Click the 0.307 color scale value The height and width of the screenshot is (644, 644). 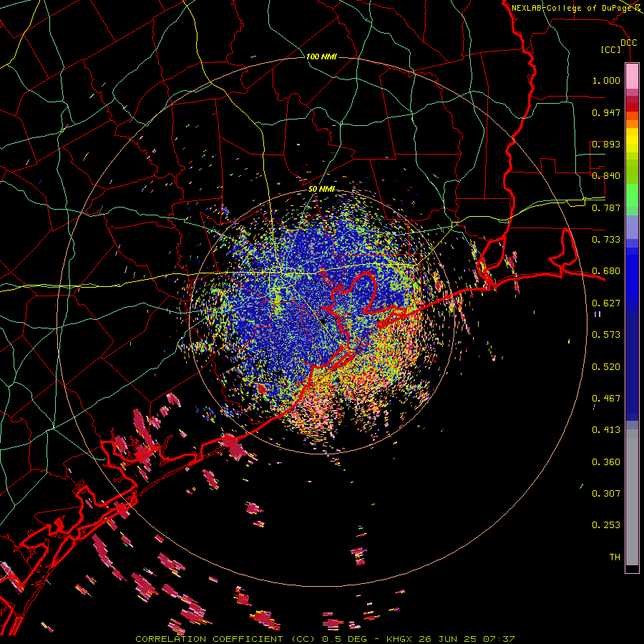pos(606,494)
